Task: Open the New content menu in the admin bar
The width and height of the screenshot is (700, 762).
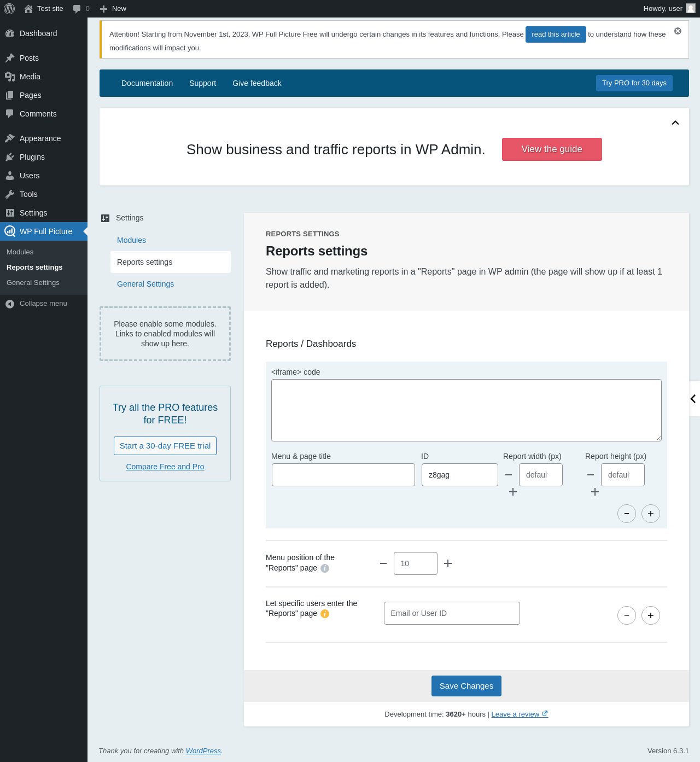Action: (x=113, y=9)
